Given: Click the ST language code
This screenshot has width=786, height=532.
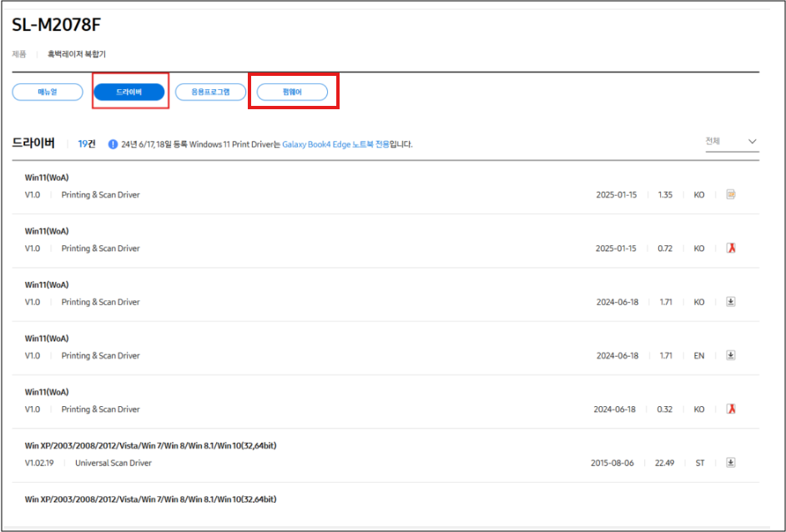Looking at the screenshot, I should point(700,463).
